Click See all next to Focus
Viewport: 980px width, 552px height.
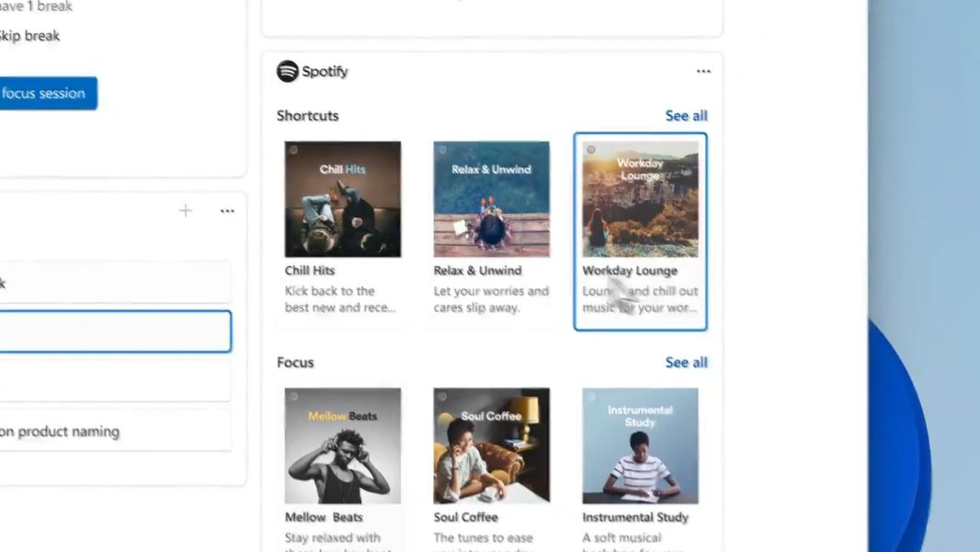pyautogui.click(x=686, y=362)
